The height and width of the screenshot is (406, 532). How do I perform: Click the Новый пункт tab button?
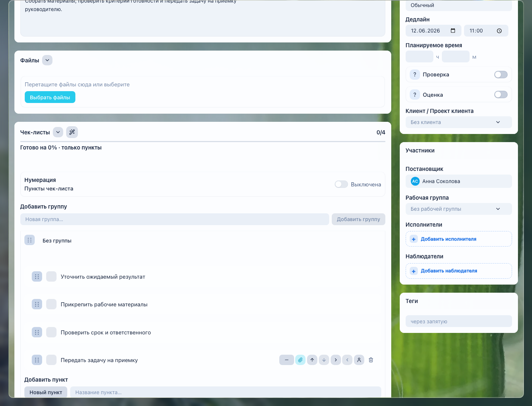[x=46, y=392]
